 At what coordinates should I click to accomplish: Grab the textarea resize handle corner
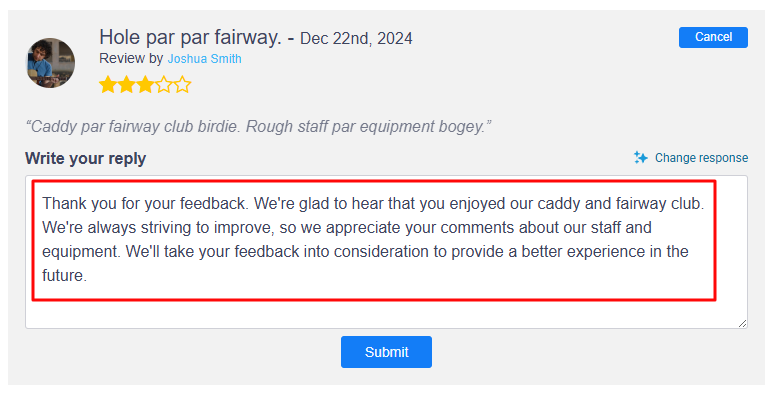tap(742, 323)
